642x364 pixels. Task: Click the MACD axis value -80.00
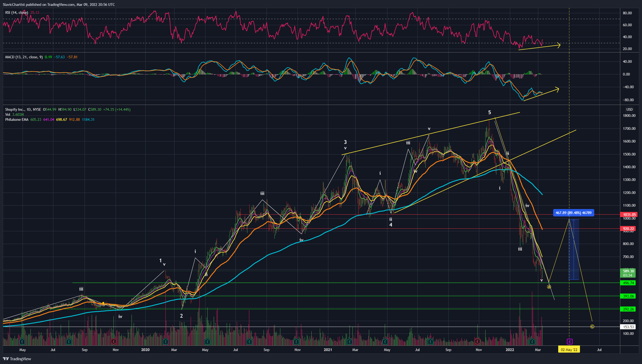pyautogui.click(x=628, y=100)
